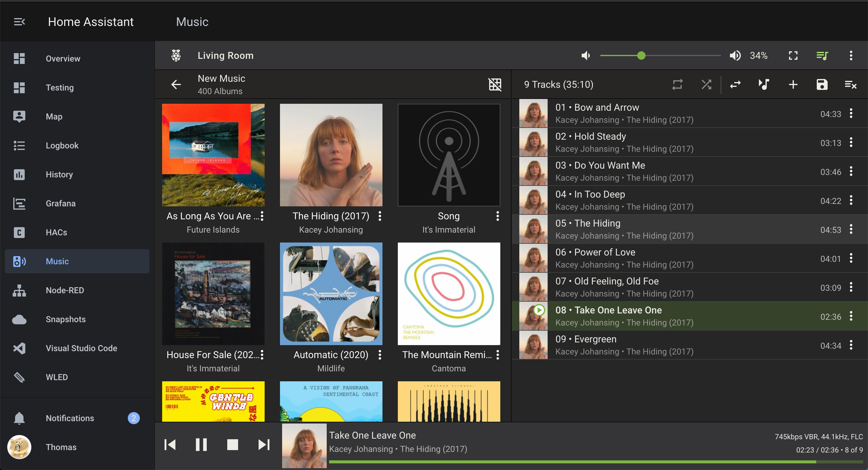Open track menu for In Too Deep

coord(851,200)
